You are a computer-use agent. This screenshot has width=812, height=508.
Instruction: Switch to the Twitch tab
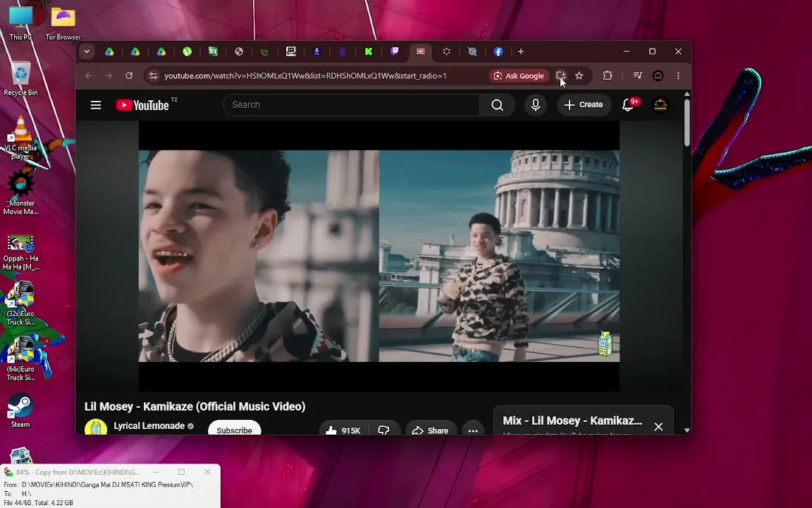[x=395, y=52]
